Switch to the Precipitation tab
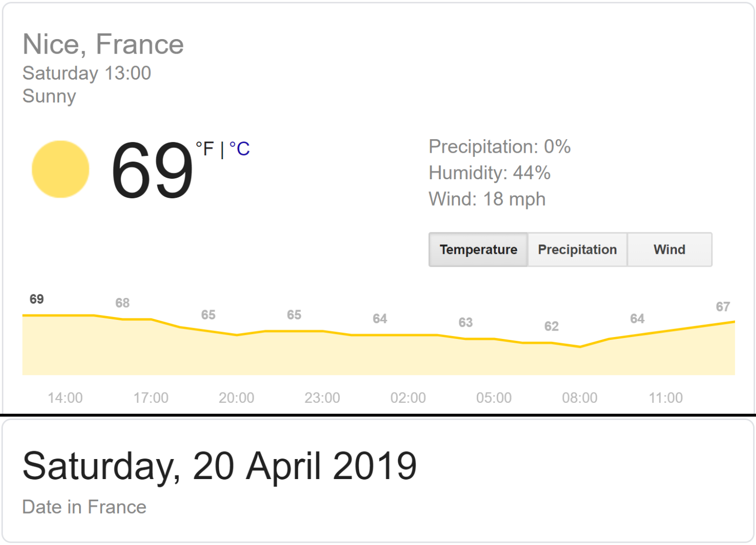The width and height of the screenshot is (756, 545). [x=577, y=250]
